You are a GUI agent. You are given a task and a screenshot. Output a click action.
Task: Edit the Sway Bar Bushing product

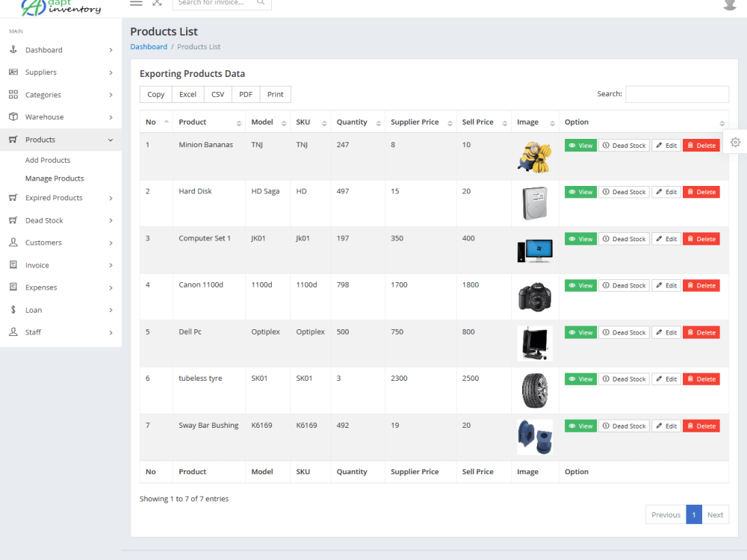666,426
